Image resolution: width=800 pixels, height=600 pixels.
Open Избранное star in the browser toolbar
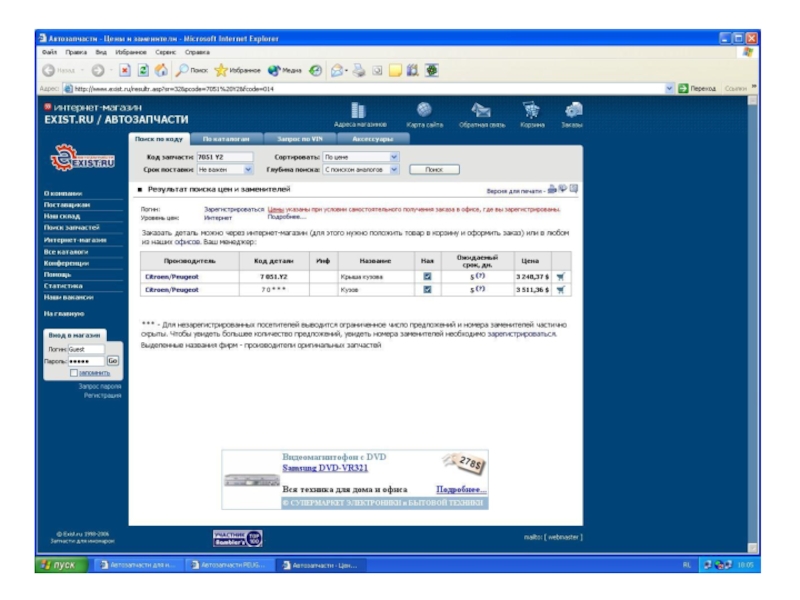click(221, 70)
